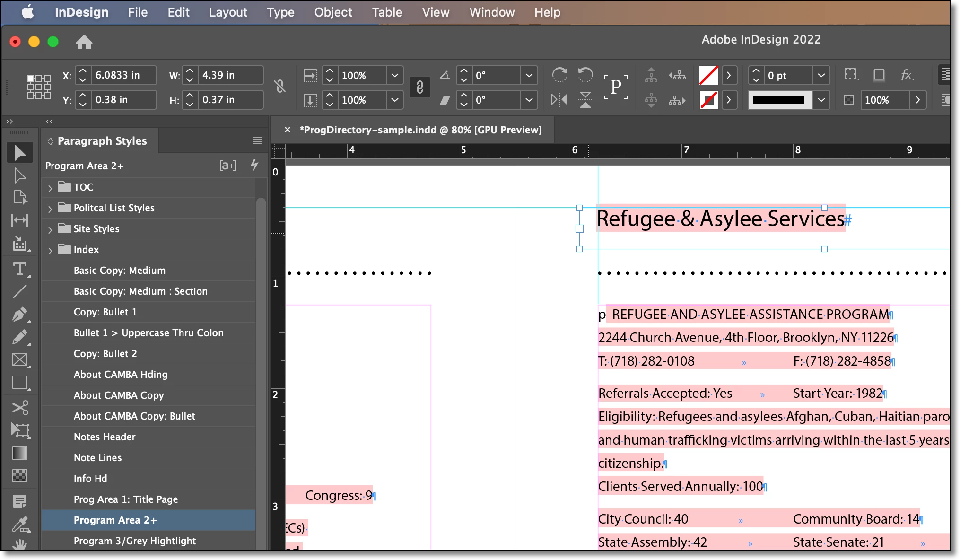Image resolution: width=960 pixels, height=560 pixels.
Task: Click the X position input field
Action: click(x=123, y=75)
